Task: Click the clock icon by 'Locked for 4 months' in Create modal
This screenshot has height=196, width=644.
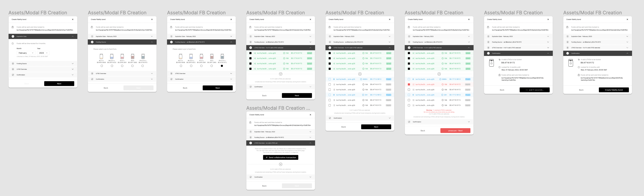Action: coord(579,67)
